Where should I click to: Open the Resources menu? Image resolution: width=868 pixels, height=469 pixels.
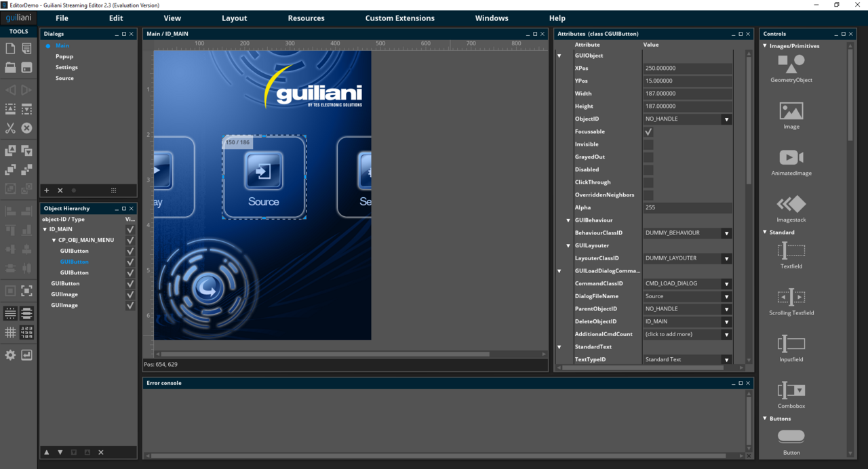point(306,18)
